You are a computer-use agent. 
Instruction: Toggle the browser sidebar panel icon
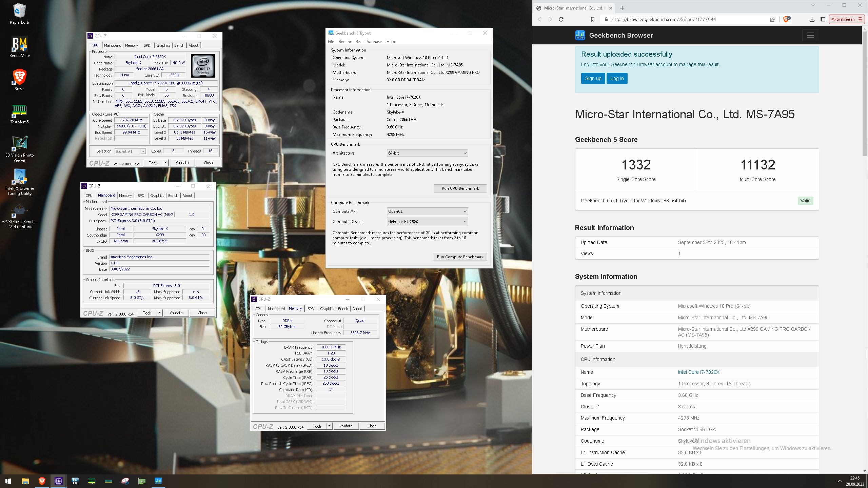pos(823,19)
